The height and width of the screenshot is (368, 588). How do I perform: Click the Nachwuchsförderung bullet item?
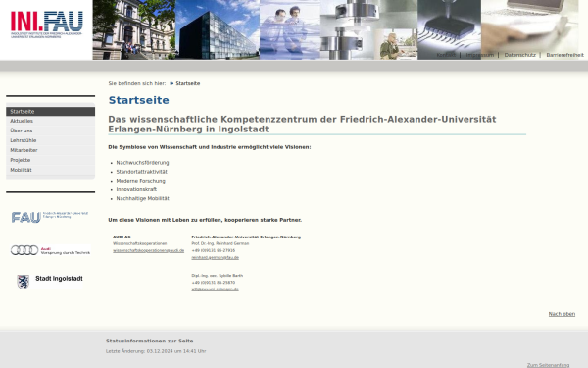[142, 163]
